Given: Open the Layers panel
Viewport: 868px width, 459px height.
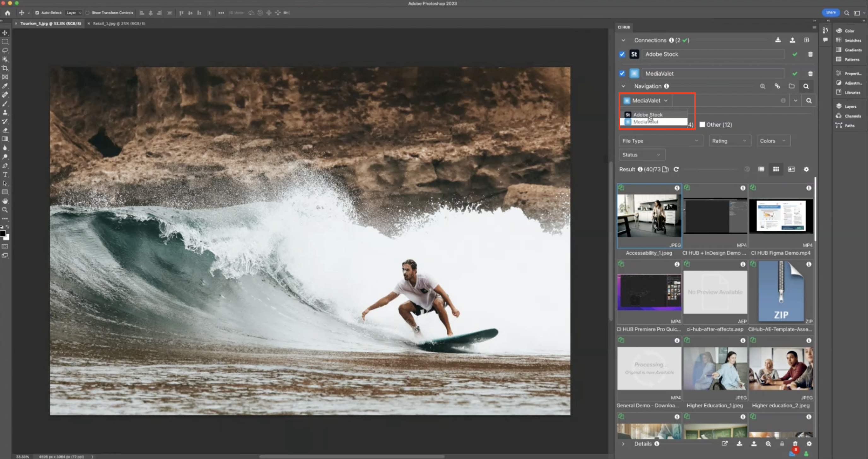Looking at the screenshot, I should pyautogui.click(x=850, y=107).
